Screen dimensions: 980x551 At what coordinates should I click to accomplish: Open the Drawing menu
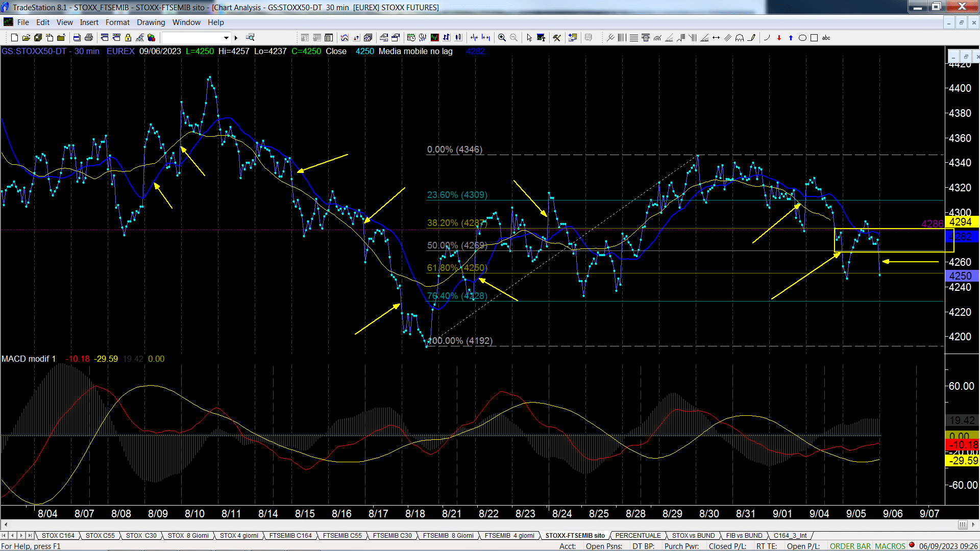coord(151,22)
